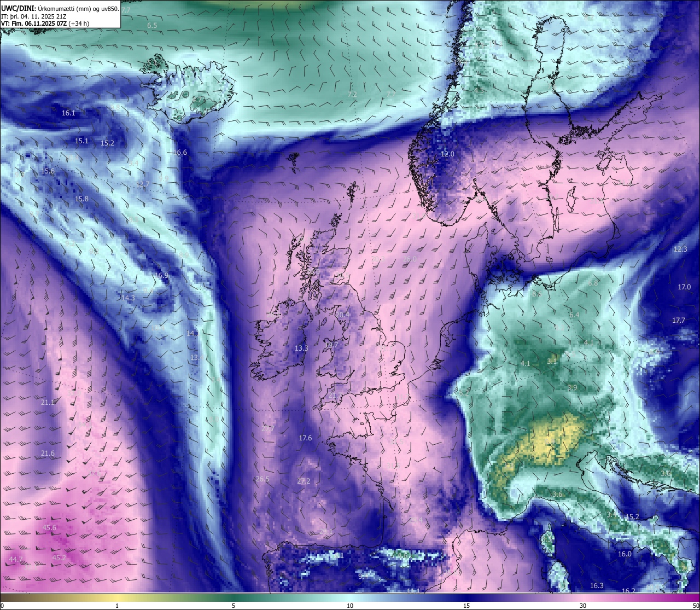Click the 44.7 value on the map
Screen dimensions: 700x610
16,559
